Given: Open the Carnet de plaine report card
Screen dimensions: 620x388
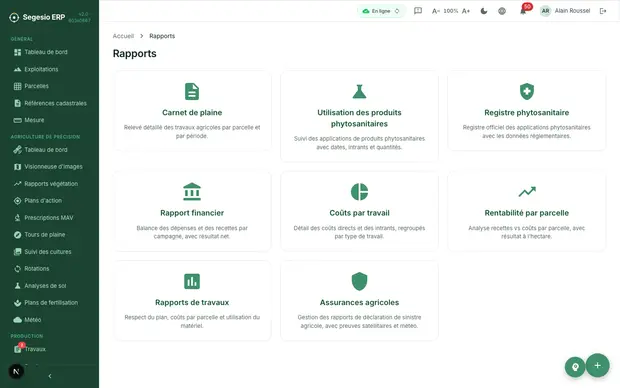Looking at the screenshot, I should tap(192, 111).
